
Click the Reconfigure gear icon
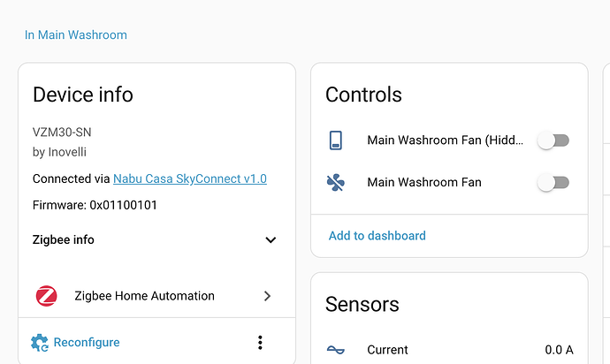click(40, 343)
